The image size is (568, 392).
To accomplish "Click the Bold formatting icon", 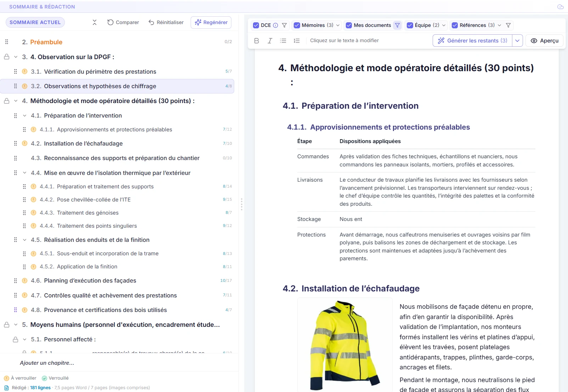I will coord(257,41).
